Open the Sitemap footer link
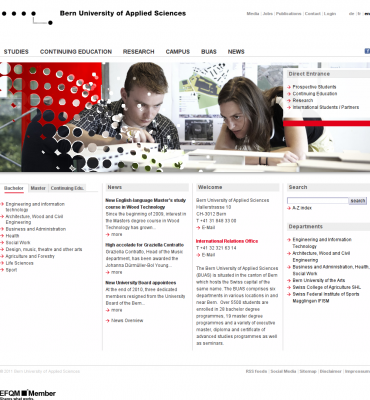 click(x=308, y=371)
